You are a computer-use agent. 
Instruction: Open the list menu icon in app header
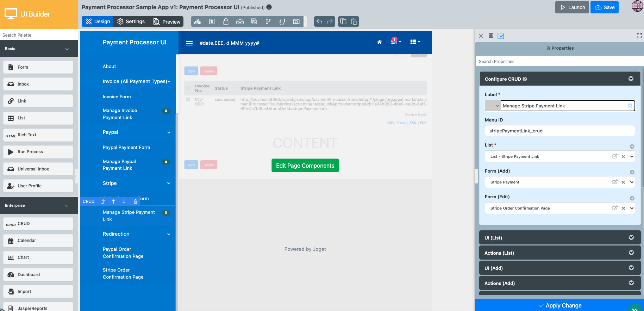(415, 42)
